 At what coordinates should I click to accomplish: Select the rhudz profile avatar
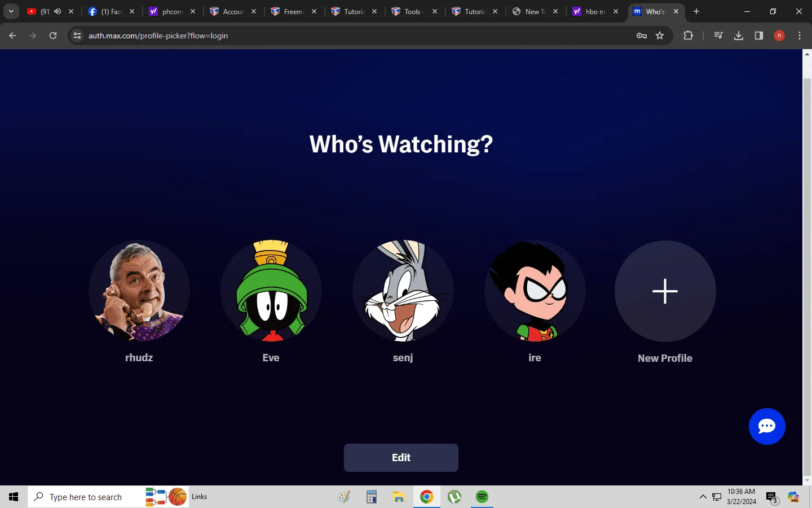point(139,291)
